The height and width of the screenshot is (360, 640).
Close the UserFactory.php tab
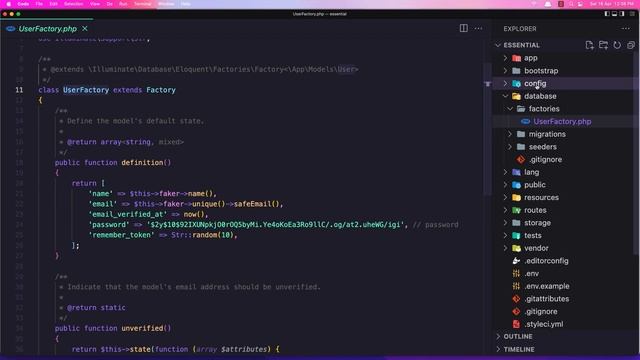pos(84,29)
